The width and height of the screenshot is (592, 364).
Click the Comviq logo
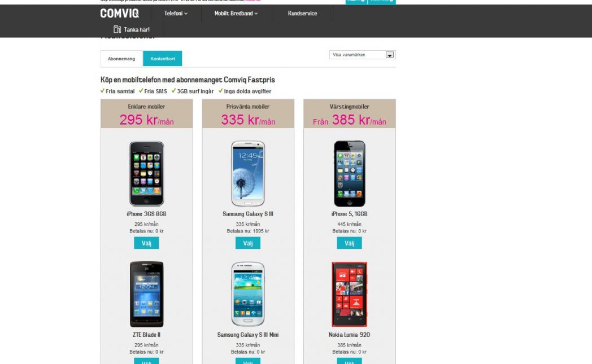[120, 14]
